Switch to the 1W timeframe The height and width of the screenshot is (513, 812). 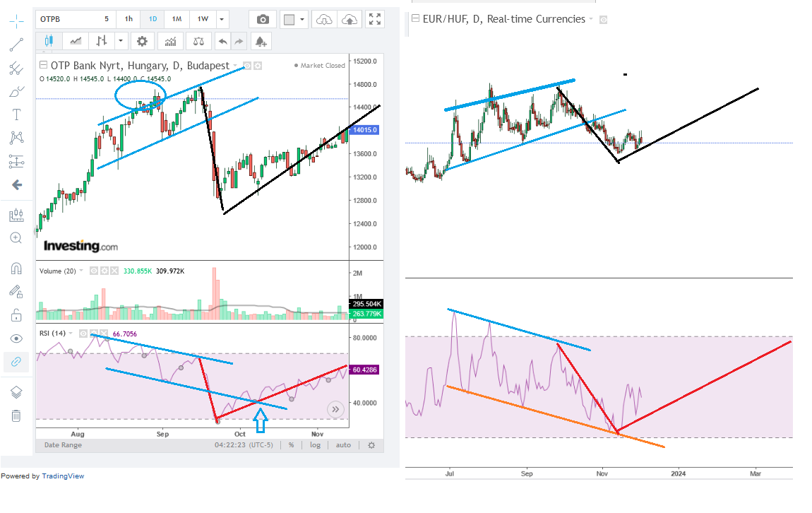click(x=203, y=20)
